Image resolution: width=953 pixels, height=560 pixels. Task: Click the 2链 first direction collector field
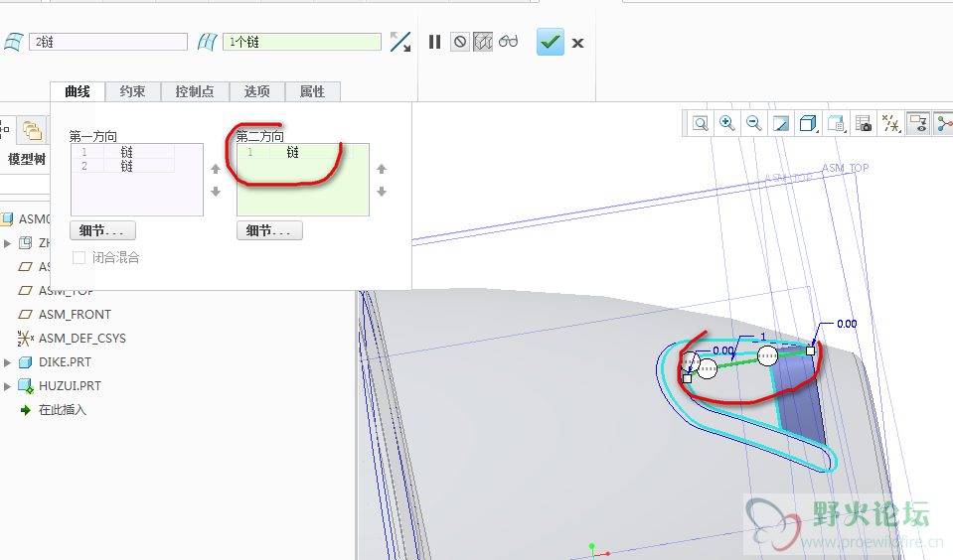[x=108, y=42]
